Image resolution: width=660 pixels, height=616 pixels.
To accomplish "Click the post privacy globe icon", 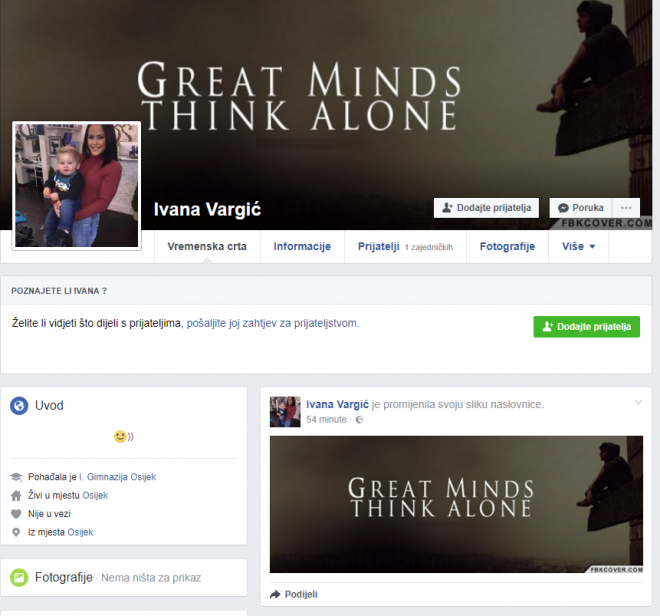I will coord(360,420).
